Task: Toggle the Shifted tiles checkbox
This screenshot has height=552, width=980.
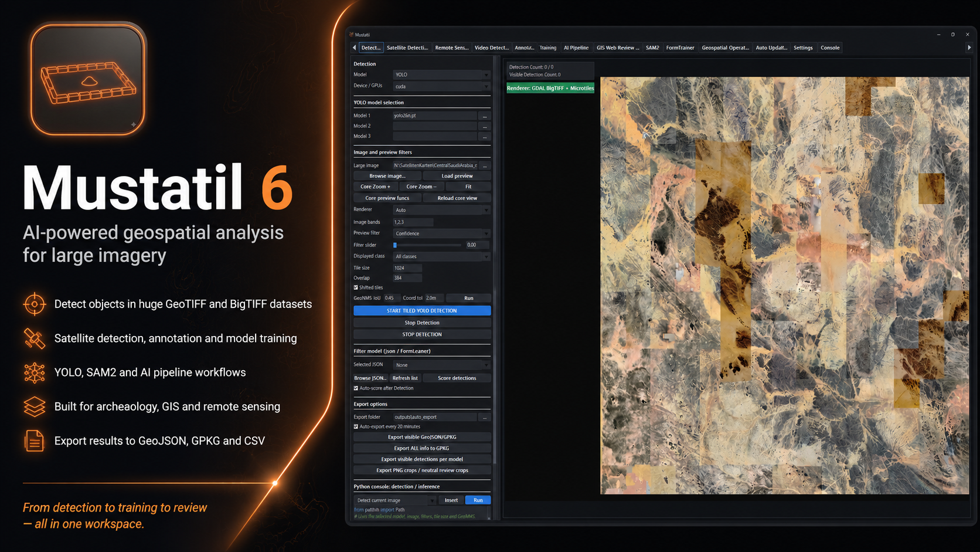Action: point(356,287)
